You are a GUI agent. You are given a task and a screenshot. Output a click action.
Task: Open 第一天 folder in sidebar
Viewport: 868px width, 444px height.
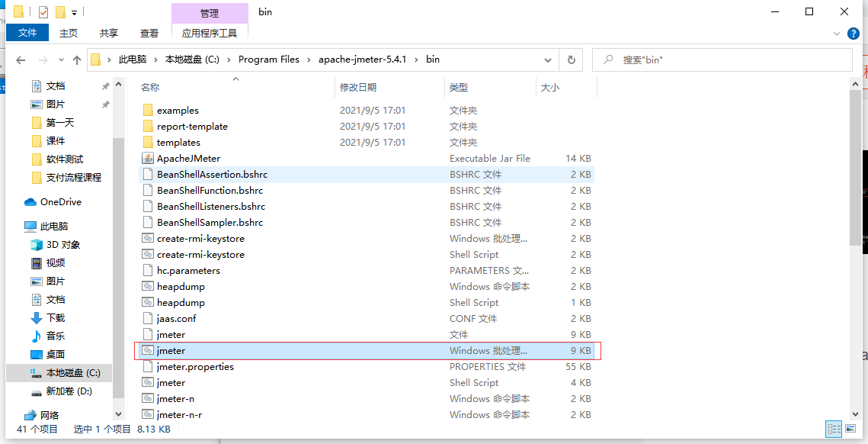59,123
